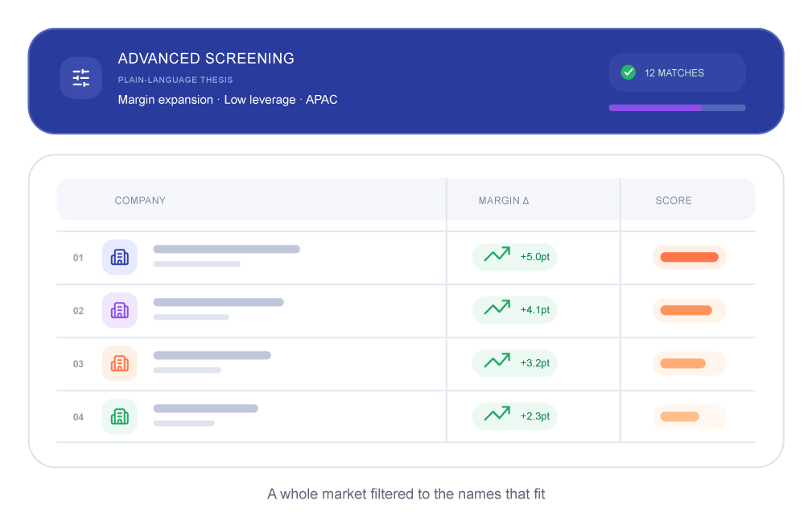The width and height of the screenshot is (812, 529).
Task: Sort by the SCORE column header
Action: (x=674, y=200)
